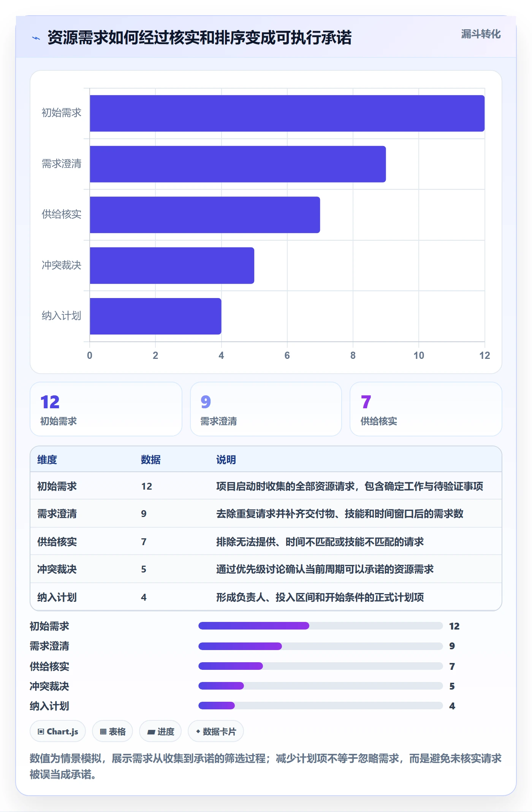532x812 pixels.
Task: Click the y-axis label 冲突裁决 on chart
Action: pyautogui.click(x=62, y=265)
